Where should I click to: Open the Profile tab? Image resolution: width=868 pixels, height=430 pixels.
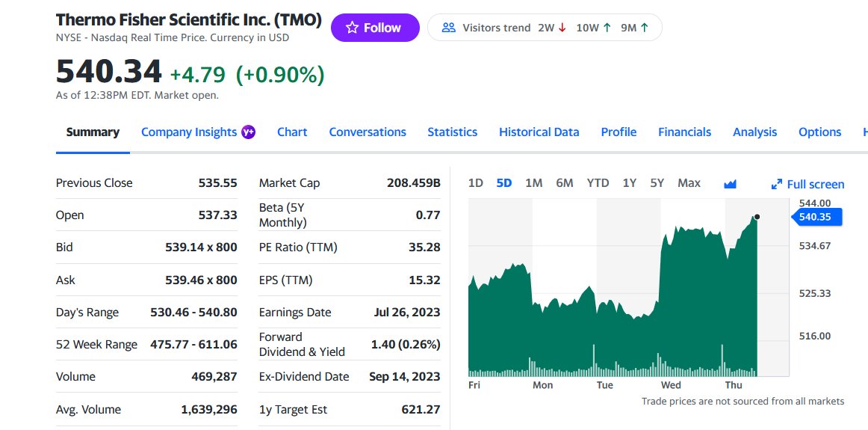pyautogui.click(x=619, y=132)
